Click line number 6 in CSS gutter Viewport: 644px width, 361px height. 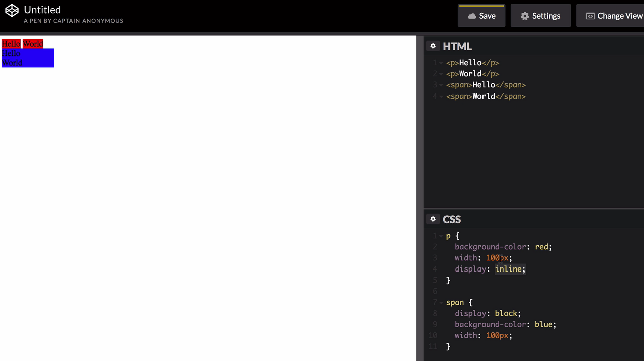[x=434, y=291]
